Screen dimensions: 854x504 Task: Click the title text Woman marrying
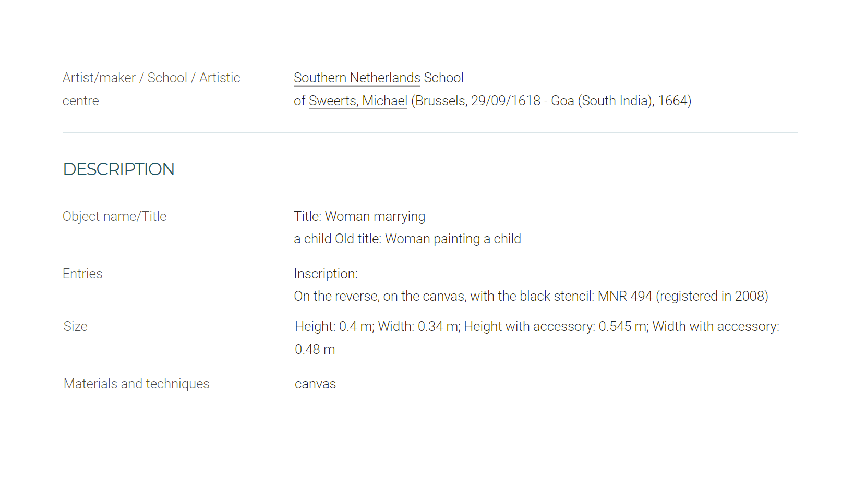375,216
